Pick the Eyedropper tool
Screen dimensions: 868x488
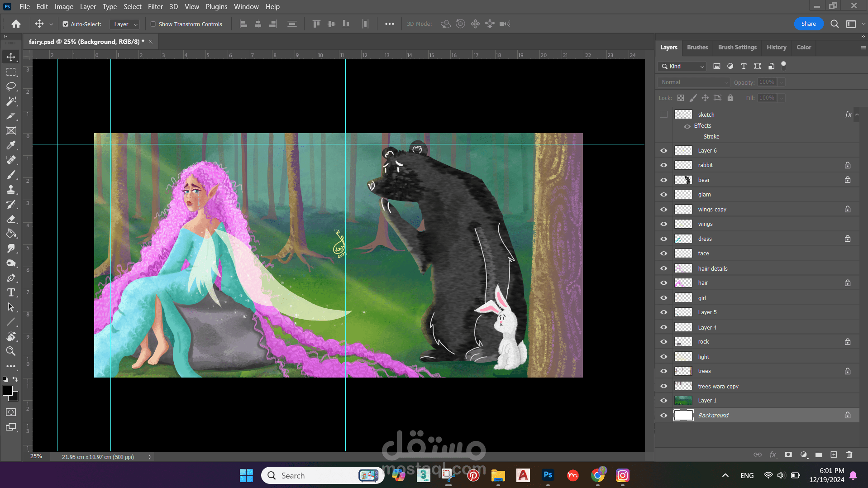[11, 145]
